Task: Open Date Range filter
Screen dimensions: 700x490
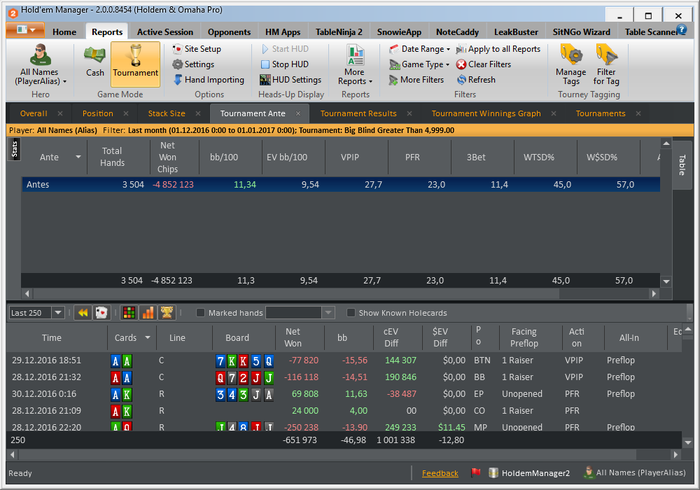Action: click(419, 49)
